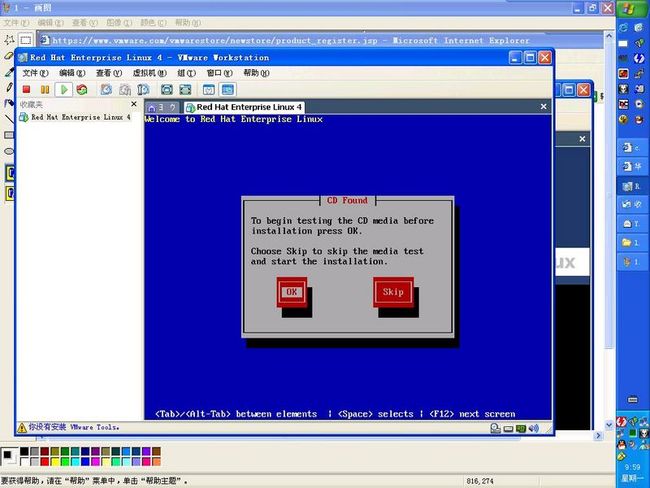
Task: Click the Revert to Snapshot toolbar icon
Action: coord(125,90)
